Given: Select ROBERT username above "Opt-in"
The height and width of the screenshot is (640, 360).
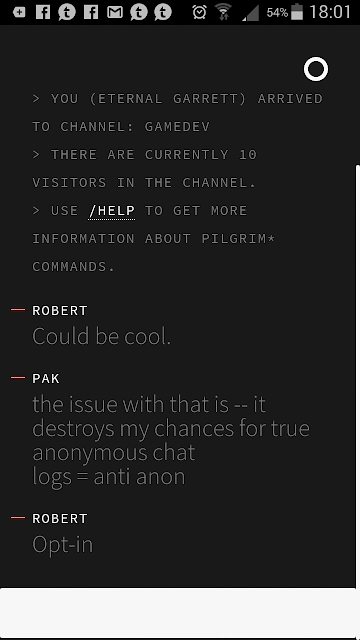Looking at the screenshot, I should coord(60,518).
